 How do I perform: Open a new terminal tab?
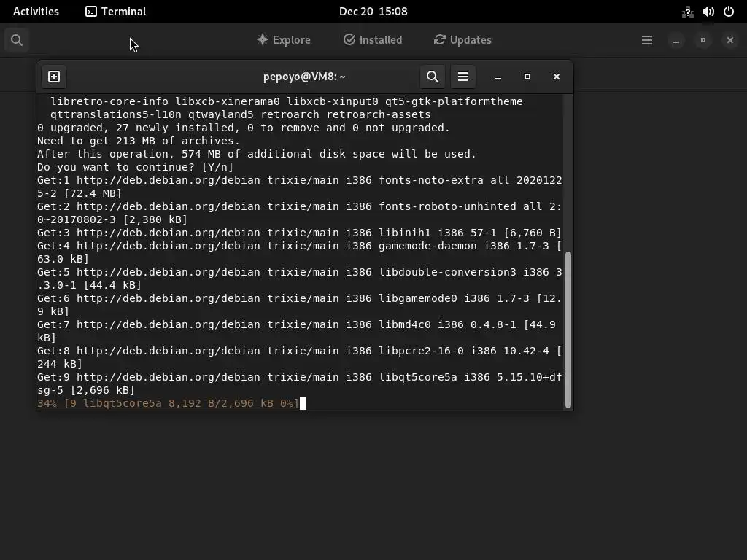pos(54,77)
